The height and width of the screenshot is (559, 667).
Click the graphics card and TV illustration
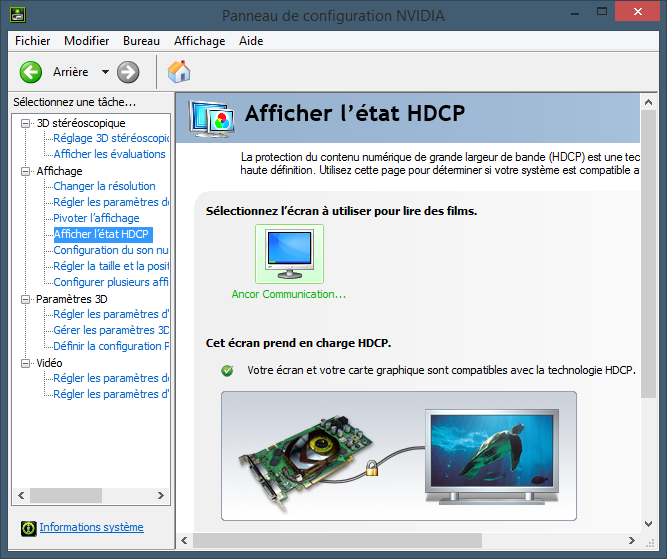point(399,456)
